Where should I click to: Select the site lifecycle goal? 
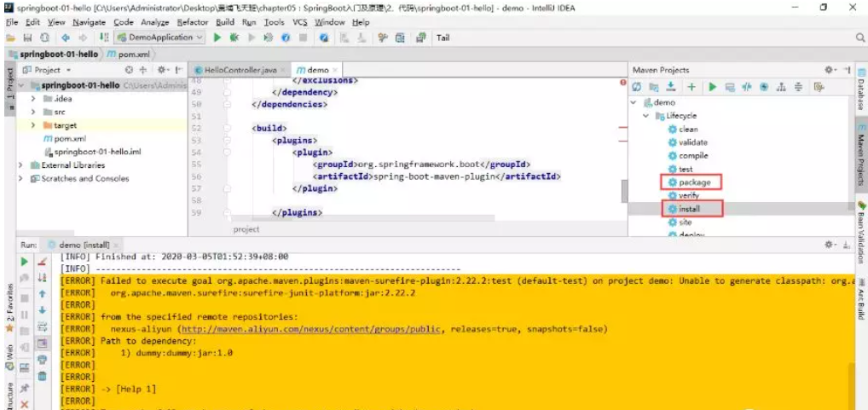click(x=680, y=222)
